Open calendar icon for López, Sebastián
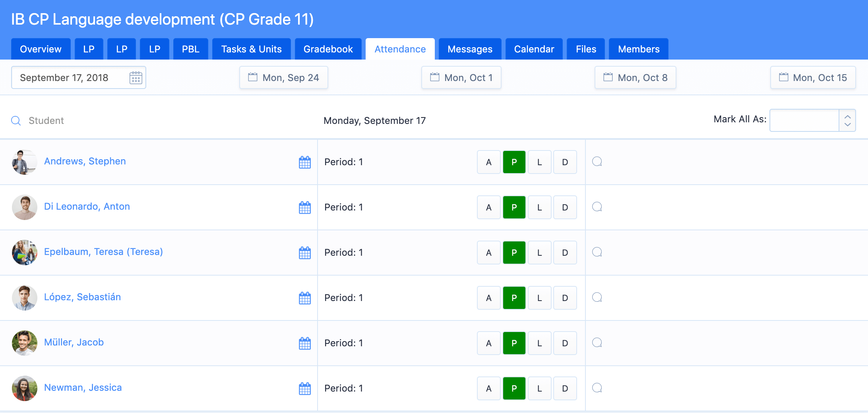868x413 pixels. coord(305,298)
